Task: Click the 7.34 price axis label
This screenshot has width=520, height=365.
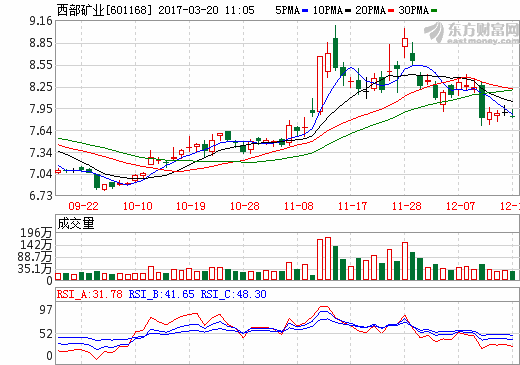Action: (41, 152)
